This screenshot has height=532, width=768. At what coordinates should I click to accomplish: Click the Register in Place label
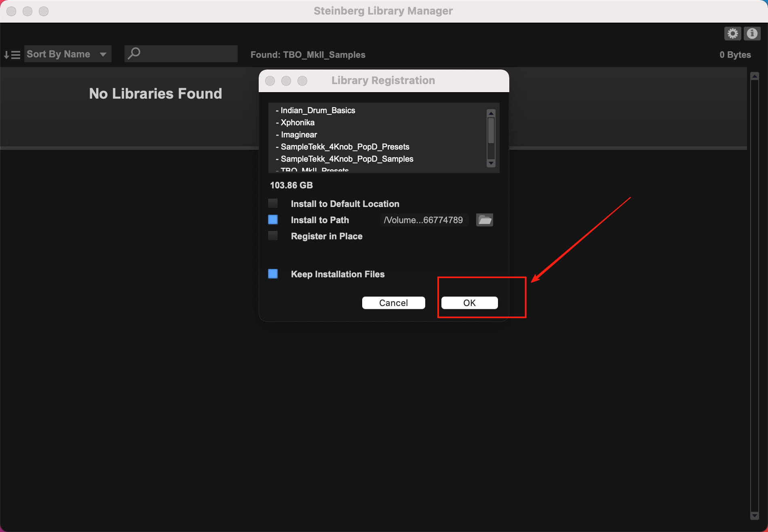pos(327,236)
